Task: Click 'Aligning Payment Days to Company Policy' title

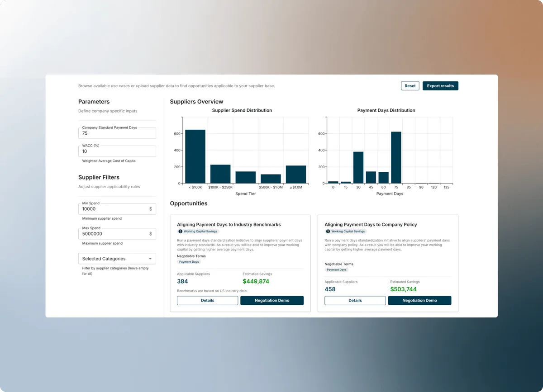Action: (371, 224)
